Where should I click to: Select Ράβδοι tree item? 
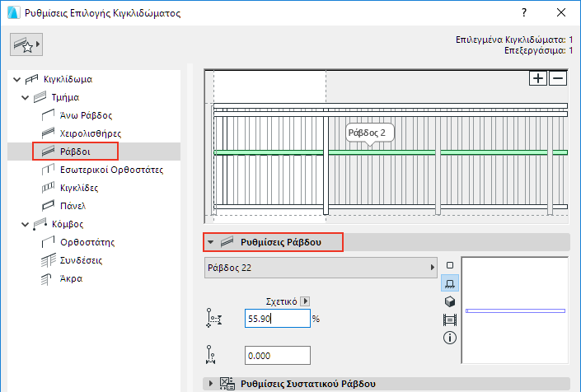click(x=75, y=152)
